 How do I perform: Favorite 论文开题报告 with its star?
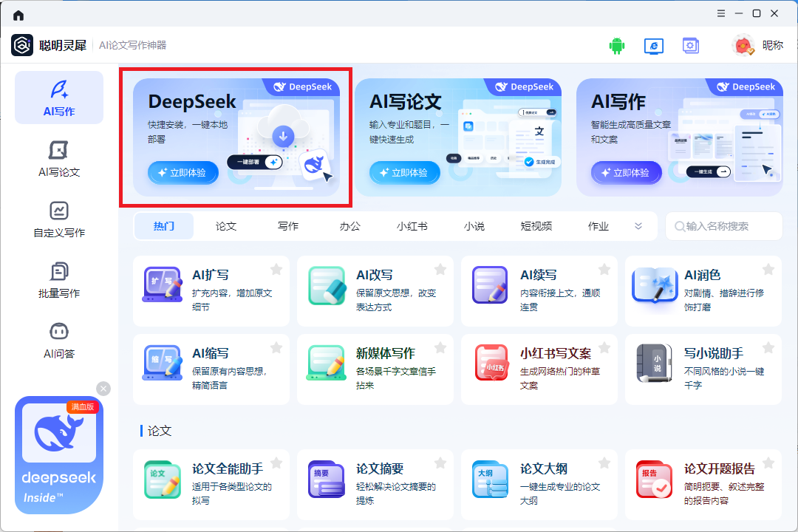click(768, 463)
